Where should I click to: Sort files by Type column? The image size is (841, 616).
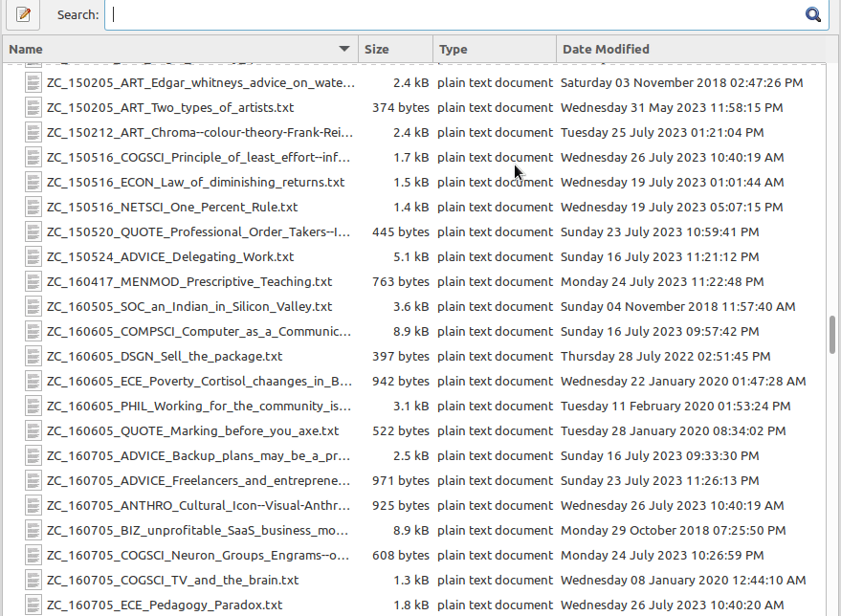coord(495,50)
